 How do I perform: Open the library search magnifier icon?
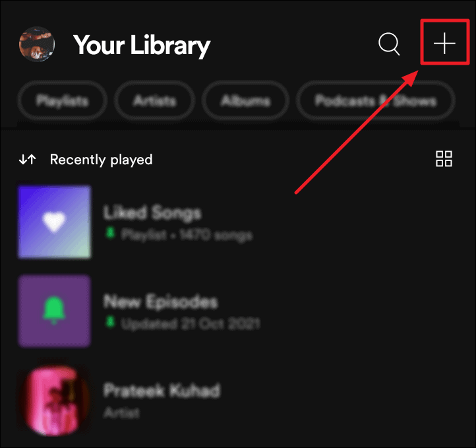pyautogui.click(x=389, y=44)
